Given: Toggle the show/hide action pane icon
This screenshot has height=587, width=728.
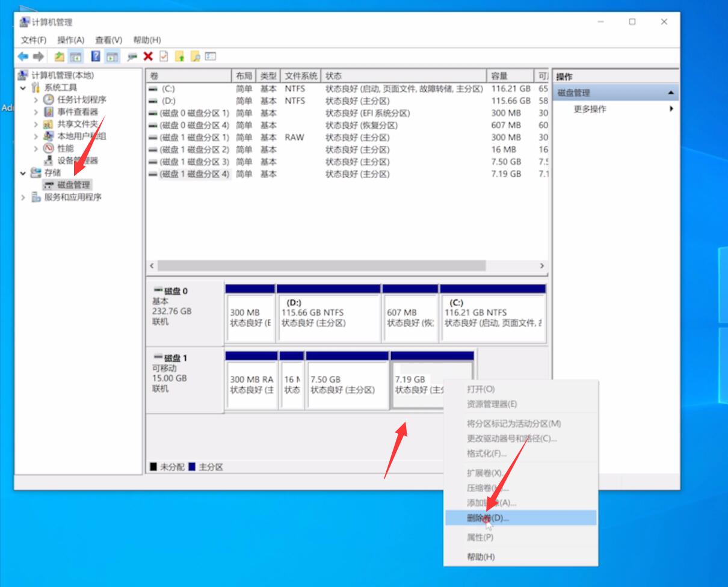Looking at the screenshot, I should tap(112, 57).
